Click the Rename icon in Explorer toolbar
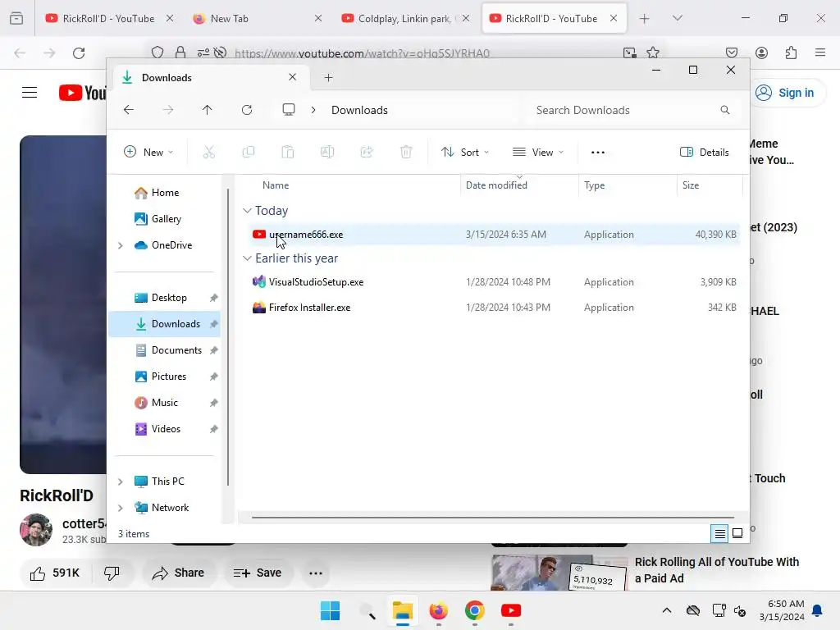The width and height of the screenshot is (840, 630). [x=327, y=152]
